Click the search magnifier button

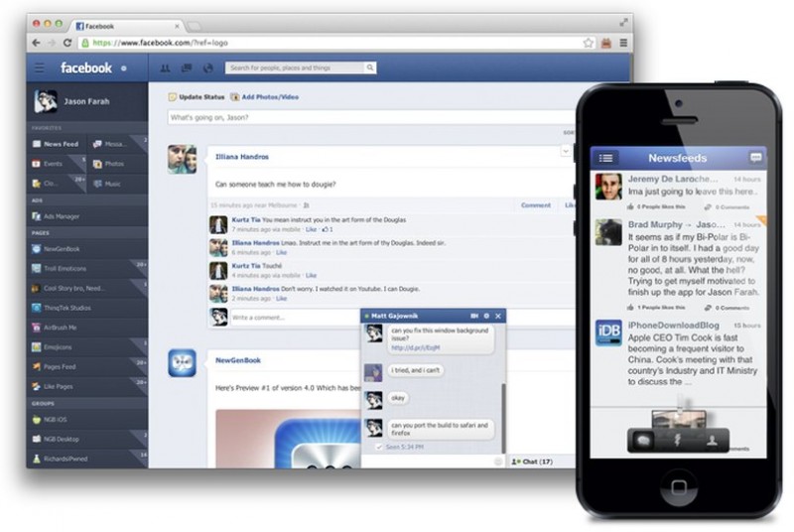pyautogui.click(x=370, y=67)
